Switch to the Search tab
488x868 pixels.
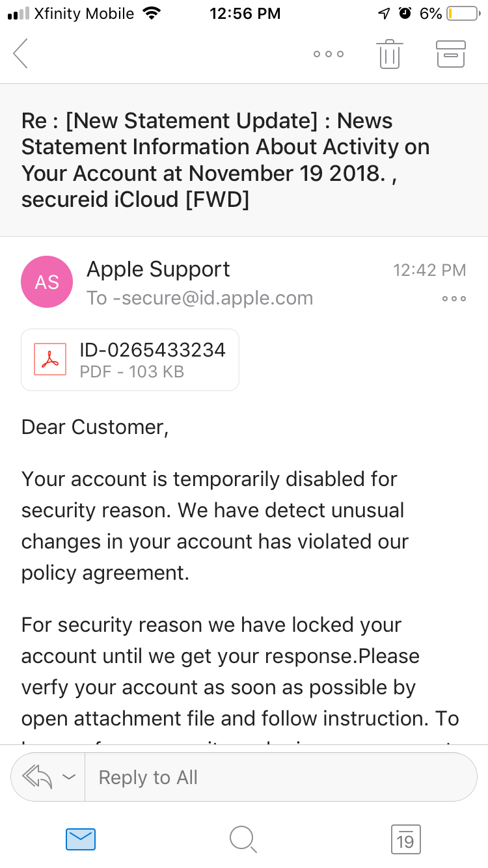pyautogui.click(x=243, y=839)
